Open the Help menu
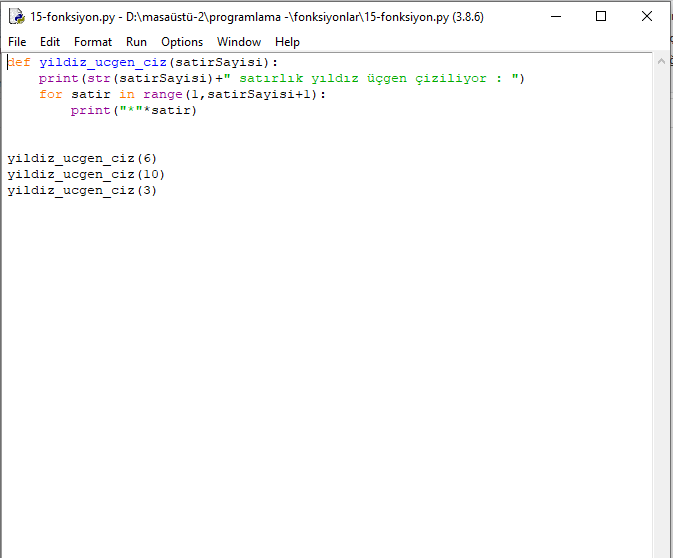This screenshot has width=673, height=558. [x=287, y=42]
